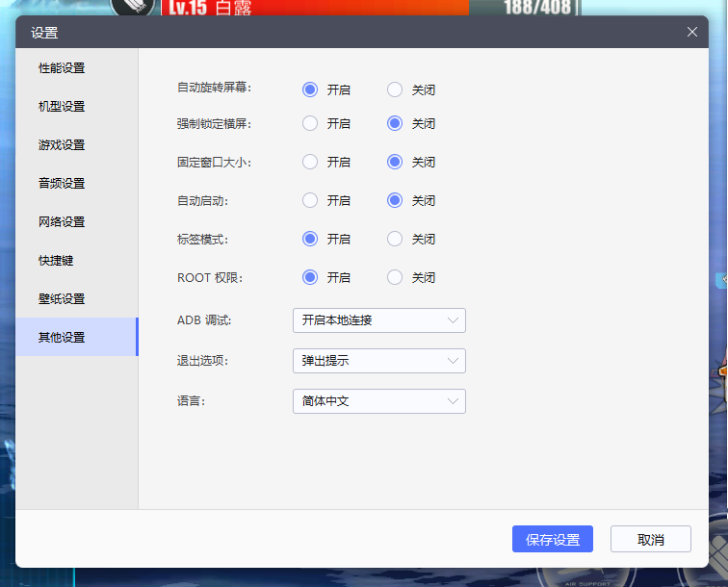
Task: Open the 语言 language dropdown
Action: 378,401
